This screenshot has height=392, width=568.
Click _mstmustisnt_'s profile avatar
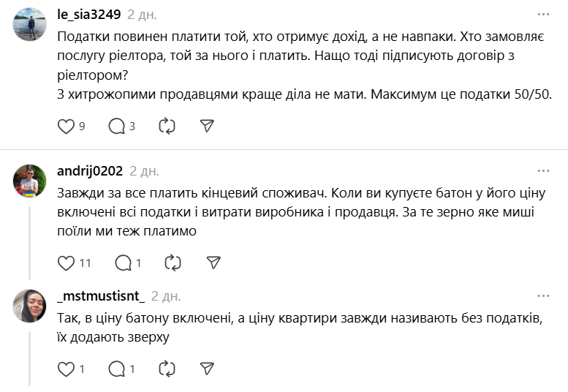coord(30,306)
